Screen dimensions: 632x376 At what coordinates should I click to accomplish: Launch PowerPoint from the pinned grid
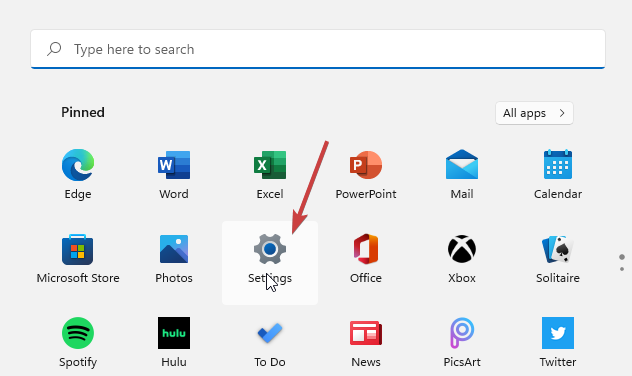tap(366, 165)
